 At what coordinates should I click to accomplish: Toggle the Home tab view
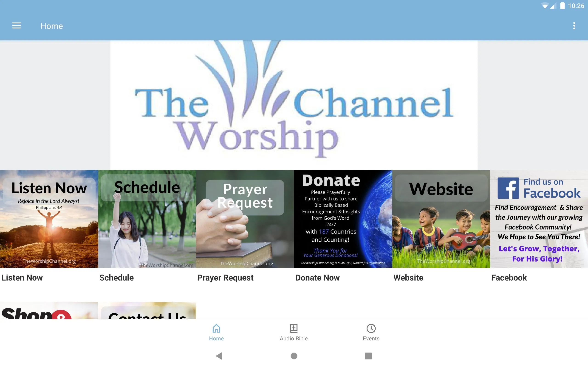tap(217, 332)
